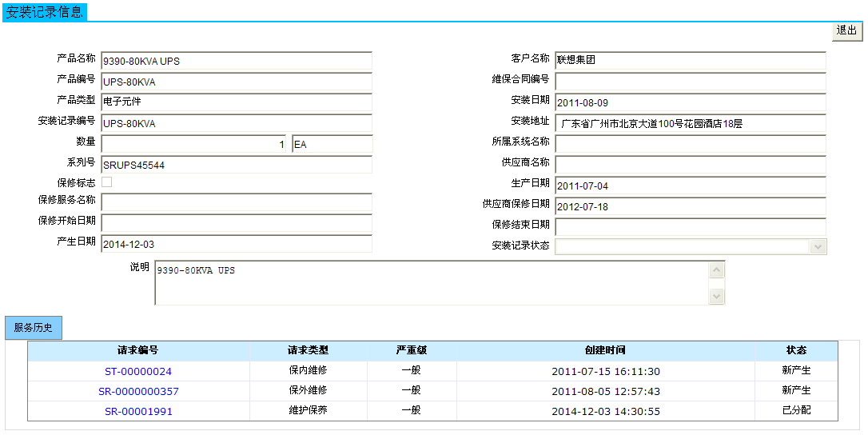The image size is (868, 435).
Task: Click the 系列号 field SRUPS45544
Action: (237, 166)
